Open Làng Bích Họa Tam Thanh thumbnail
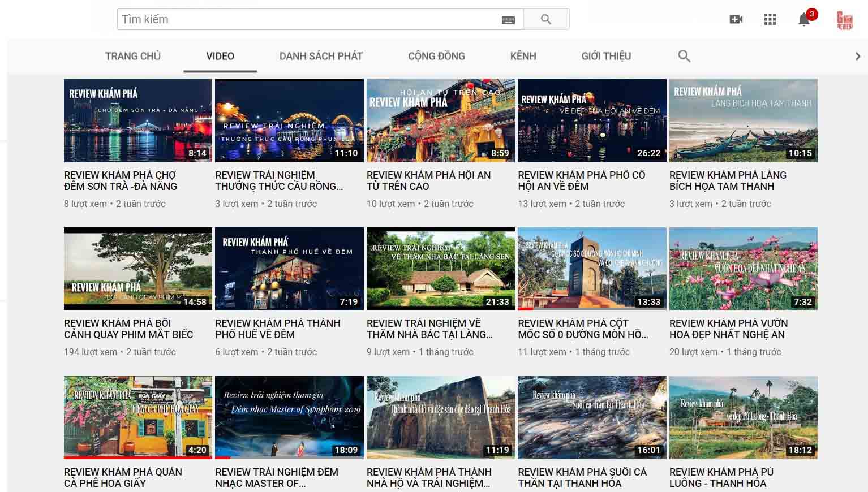Screen dimensions: 868x492 744,120
